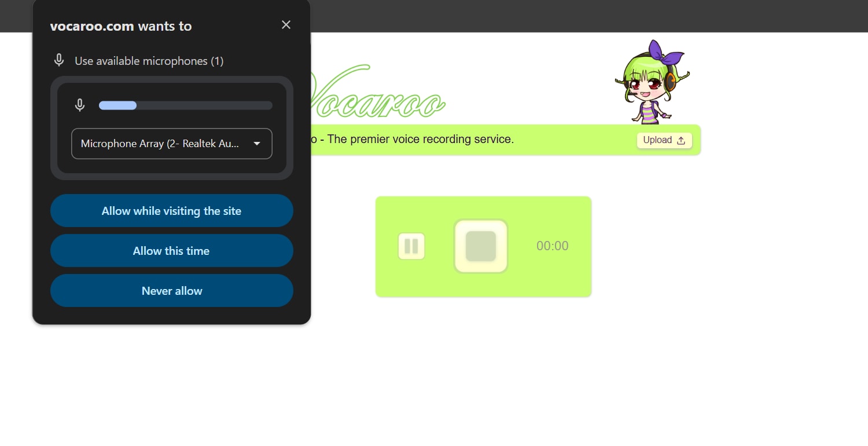Click the 00:00 recording timer

[x=553, y=246]
